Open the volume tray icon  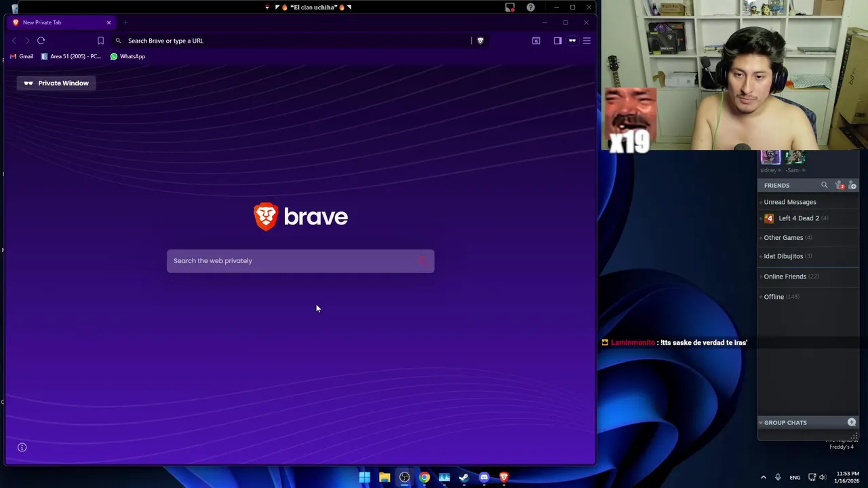[x=823, y=477]
